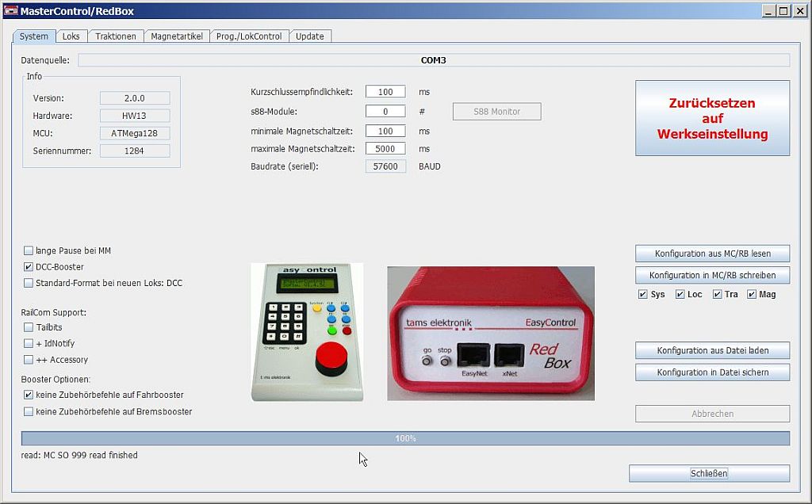Toggle the Mag configuration checkbox
This screenshot has height=504, width=812.
coord(751,295)
